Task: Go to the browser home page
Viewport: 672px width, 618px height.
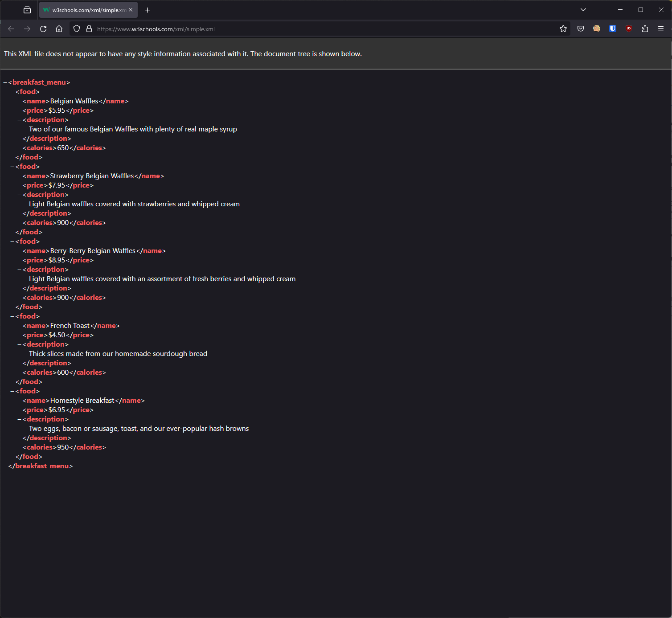Action: 59,29
